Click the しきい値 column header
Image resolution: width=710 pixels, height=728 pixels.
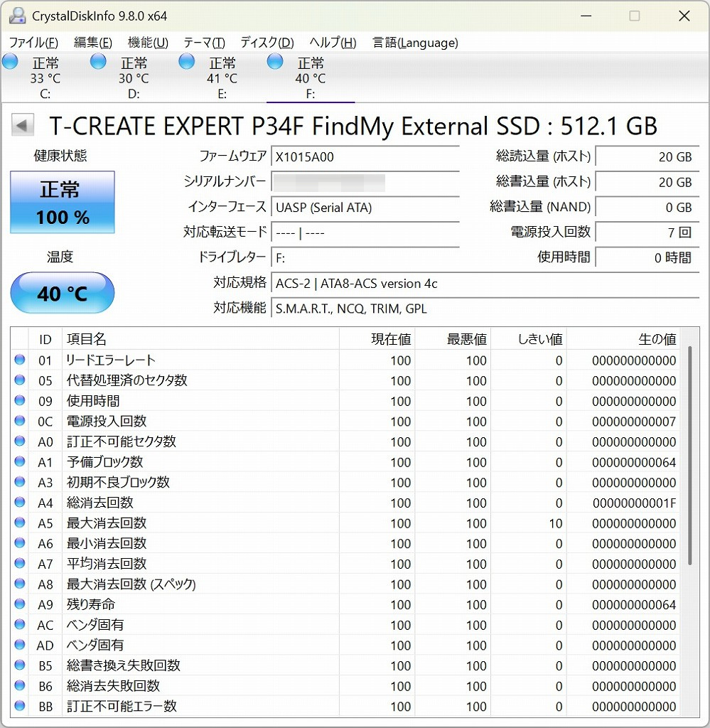point(529,339)
